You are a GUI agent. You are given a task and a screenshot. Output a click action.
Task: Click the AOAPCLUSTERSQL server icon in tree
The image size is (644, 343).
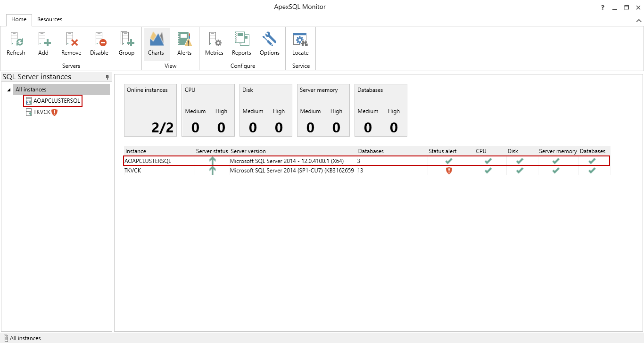click(x=29, y=101)
